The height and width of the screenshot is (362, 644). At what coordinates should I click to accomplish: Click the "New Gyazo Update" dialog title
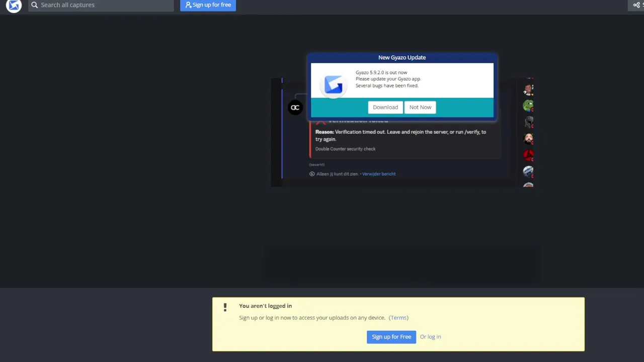pos(402,57)
